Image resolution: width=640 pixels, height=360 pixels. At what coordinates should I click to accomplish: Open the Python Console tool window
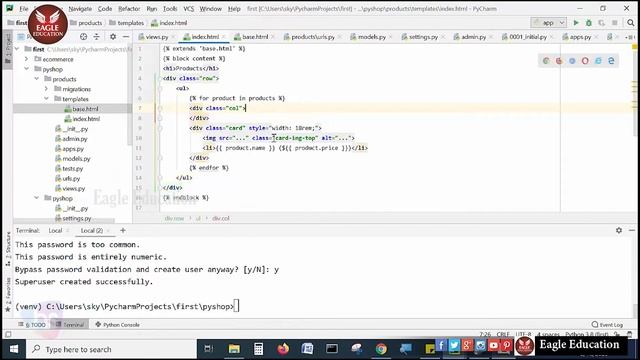[x=118, y=325]
